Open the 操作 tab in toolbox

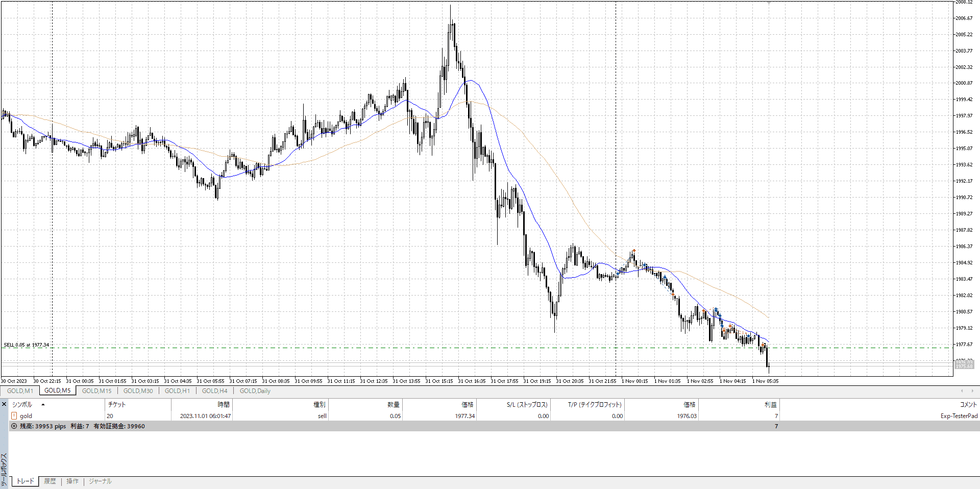coord(72,481)
